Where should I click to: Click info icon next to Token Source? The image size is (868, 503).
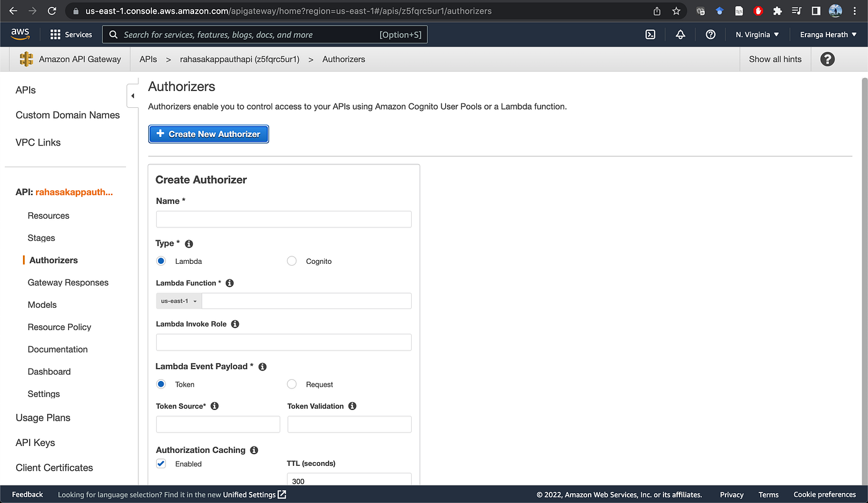[x=215, y=406]
